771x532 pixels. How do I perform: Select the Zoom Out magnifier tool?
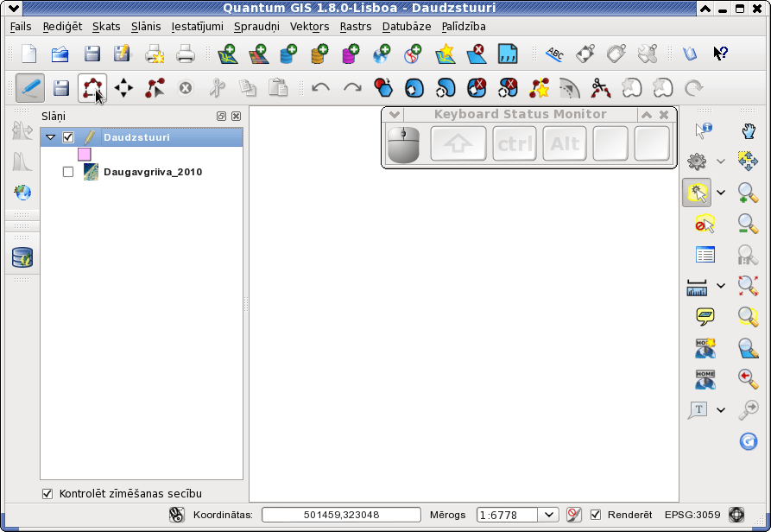click(748, 224)
